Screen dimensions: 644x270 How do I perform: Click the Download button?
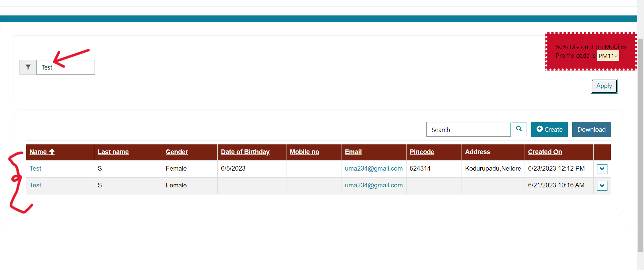pyautogui.click(x=591, y=129)
